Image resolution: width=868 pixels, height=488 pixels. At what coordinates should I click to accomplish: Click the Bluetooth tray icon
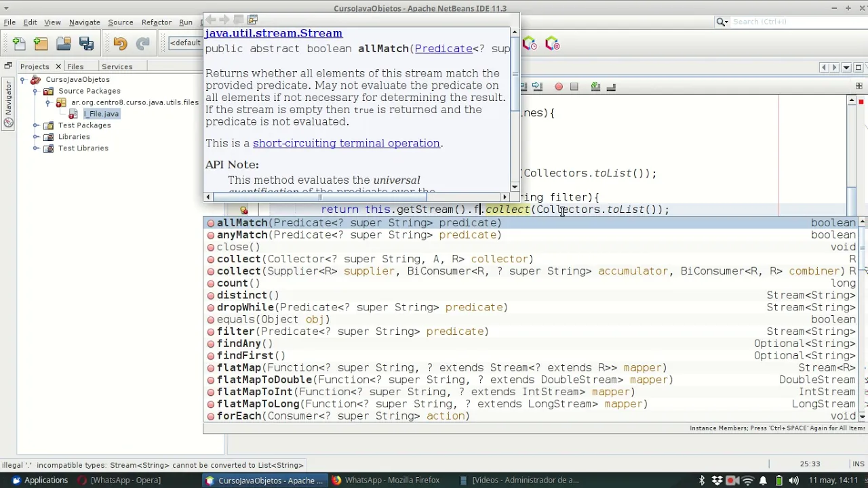click(x=703, y=481)
